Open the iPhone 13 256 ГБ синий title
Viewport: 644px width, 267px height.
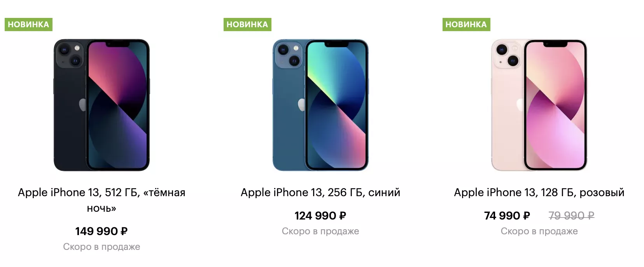click(320, 192)
